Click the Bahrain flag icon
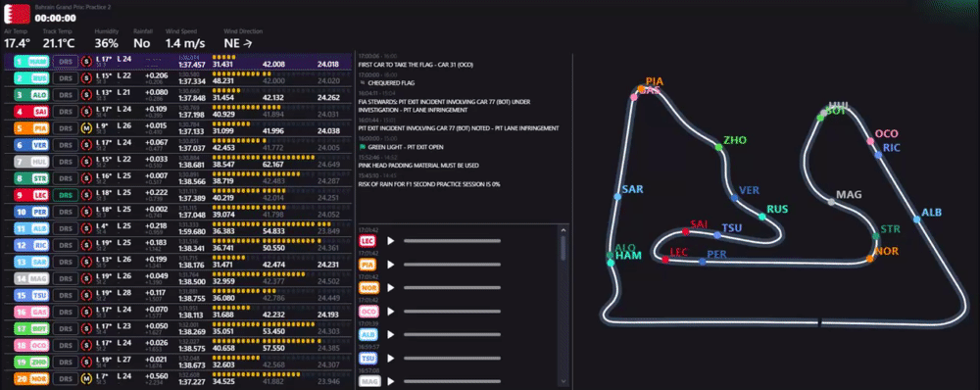Image resolution: width=980 pixels, height=390 pixels. click(x=17, y=14)
